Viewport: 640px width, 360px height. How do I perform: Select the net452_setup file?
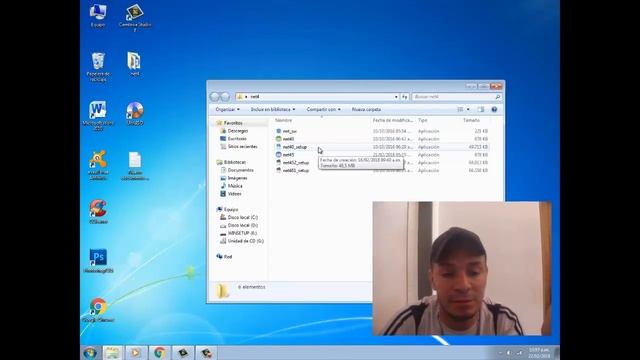296,162
